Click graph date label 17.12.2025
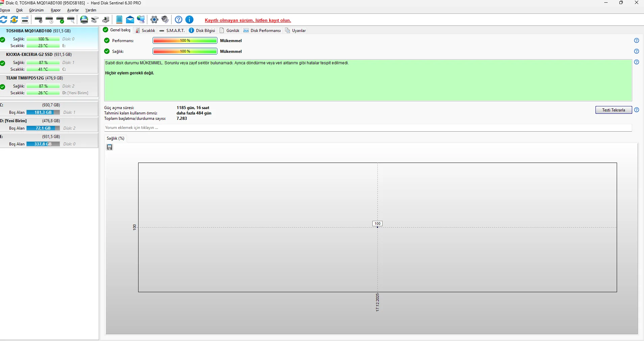Screen dimensions: 644x341 click(377, 302)
